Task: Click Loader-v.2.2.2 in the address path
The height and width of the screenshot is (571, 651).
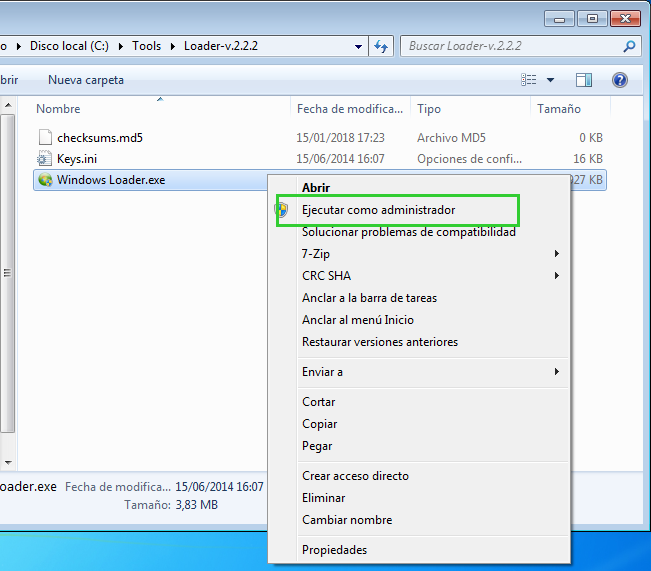Action: (x=220, y=46)
